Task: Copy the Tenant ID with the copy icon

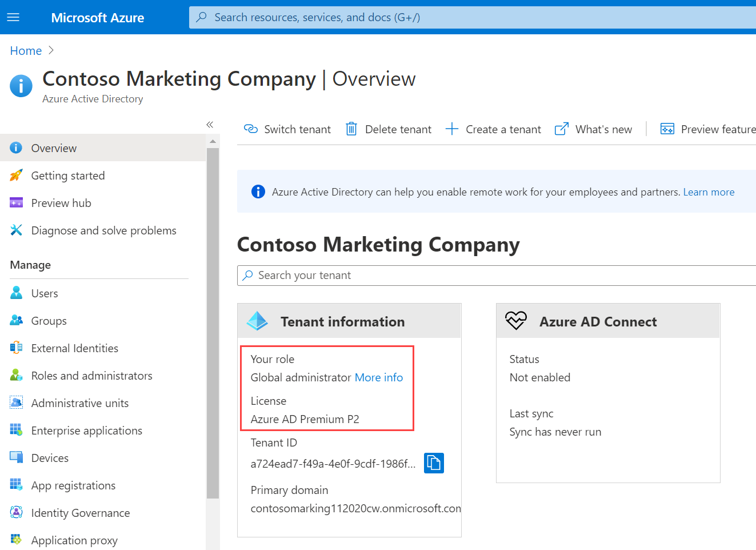Action: click(x=434, y=463)
